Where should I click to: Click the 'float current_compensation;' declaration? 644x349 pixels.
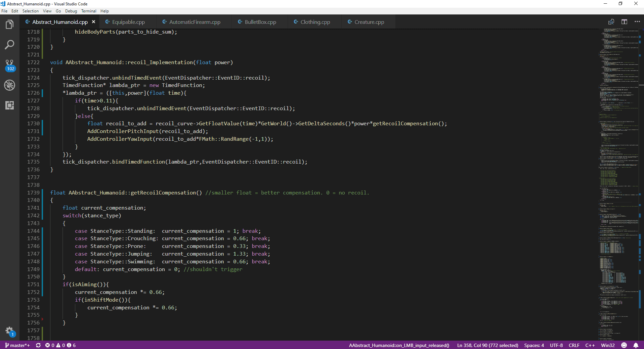[104, 208]
